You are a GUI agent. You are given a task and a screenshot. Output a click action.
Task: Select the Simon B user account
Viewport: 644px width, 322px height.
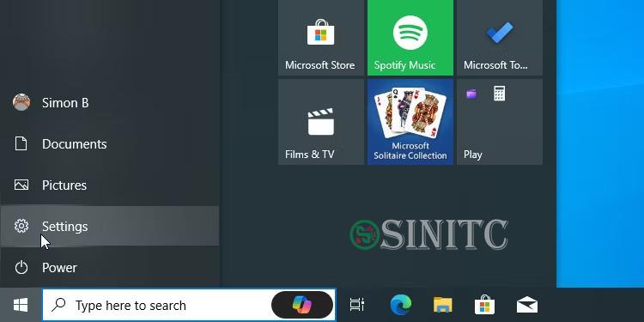click(110, 103)
